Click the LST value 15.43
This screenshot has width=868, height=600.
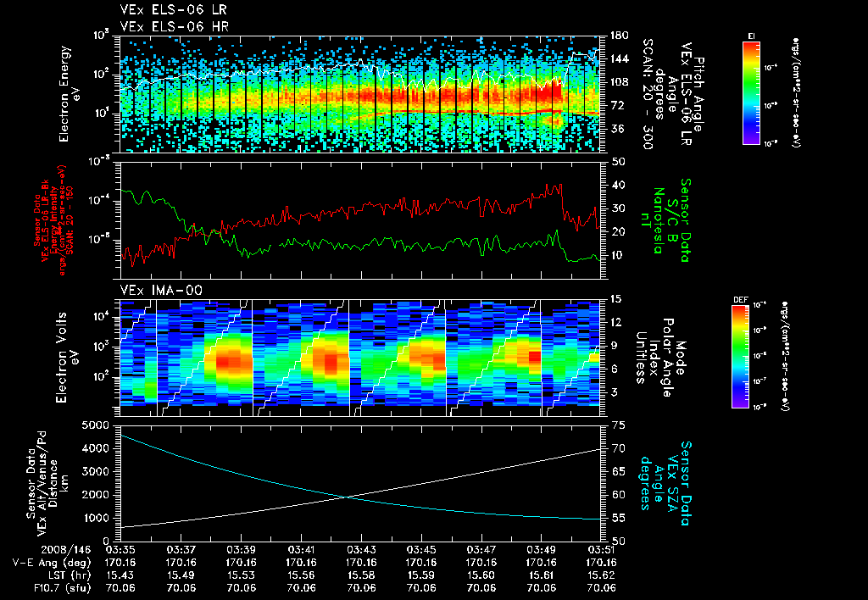pos(120,575)
